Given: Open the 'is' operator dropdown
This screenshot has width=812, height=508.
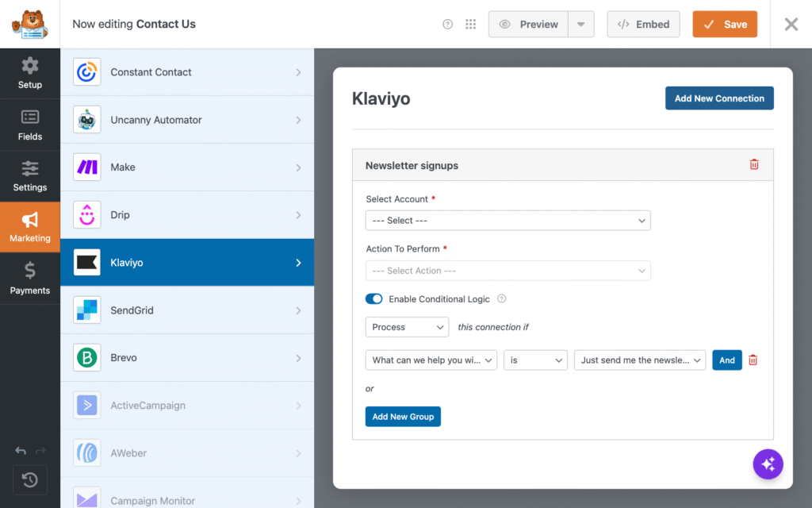Looking at the screenshot, I should pos(535,360).
